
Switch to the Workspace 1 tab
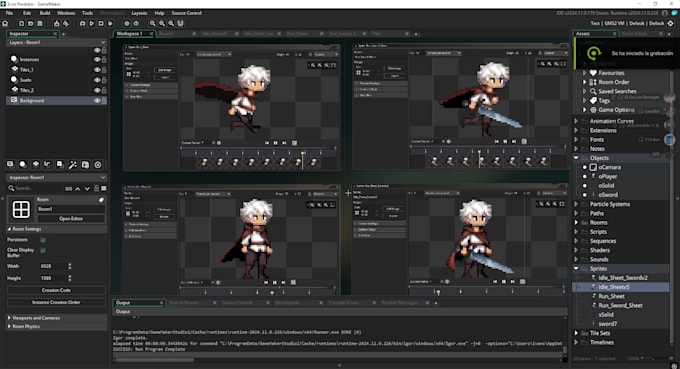pyautogui.click(x=129, y=33)
